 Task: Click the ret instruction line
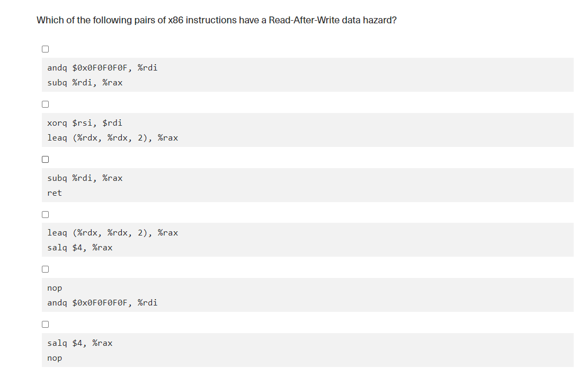[x=55, y=193]
